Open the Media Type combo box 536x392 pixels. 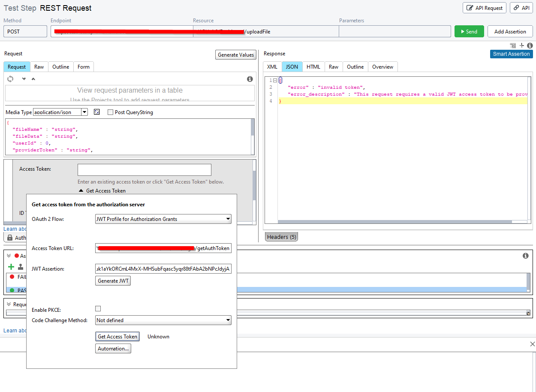60,112
